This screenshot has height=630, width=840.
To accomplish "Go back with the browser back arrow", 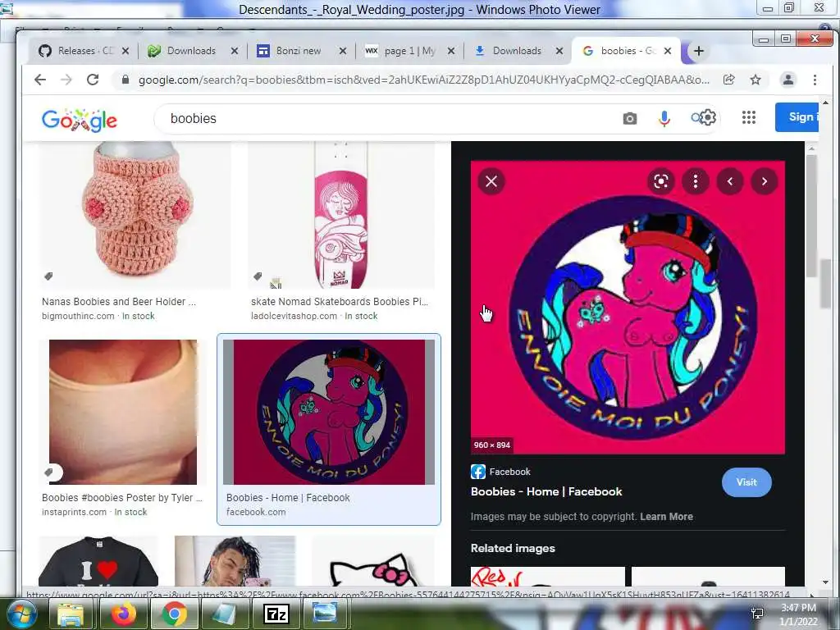I will [40, 80].
